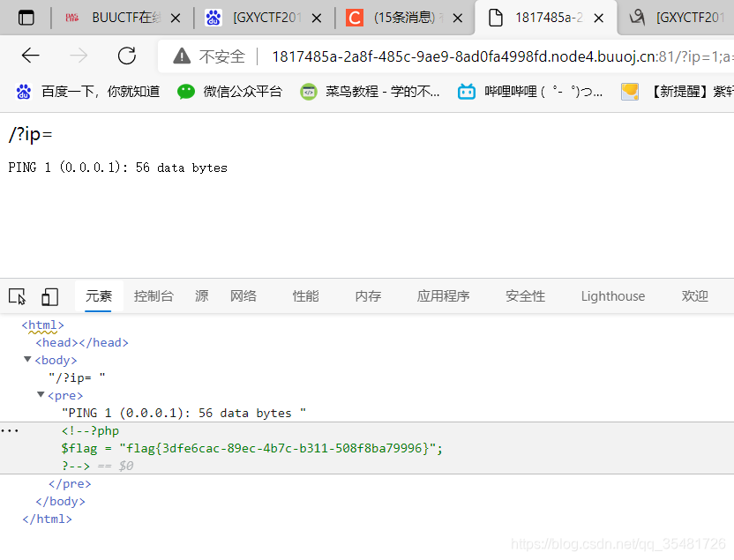
Task: Select the <!--?php comment start line
Action: 90,431
